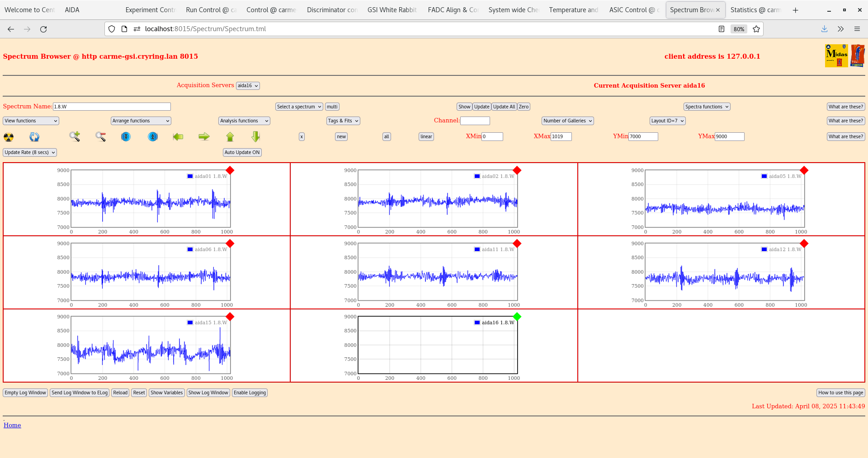
Task: Click the blue circle with down arrows icon
Action: point(126,136)
